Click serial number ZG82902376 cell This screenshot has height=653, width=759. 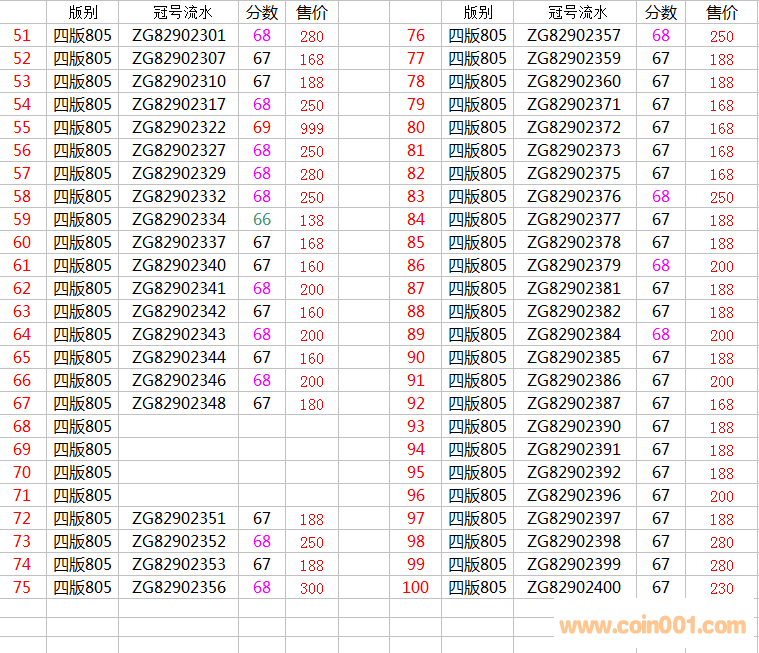(x=574, y=197)
